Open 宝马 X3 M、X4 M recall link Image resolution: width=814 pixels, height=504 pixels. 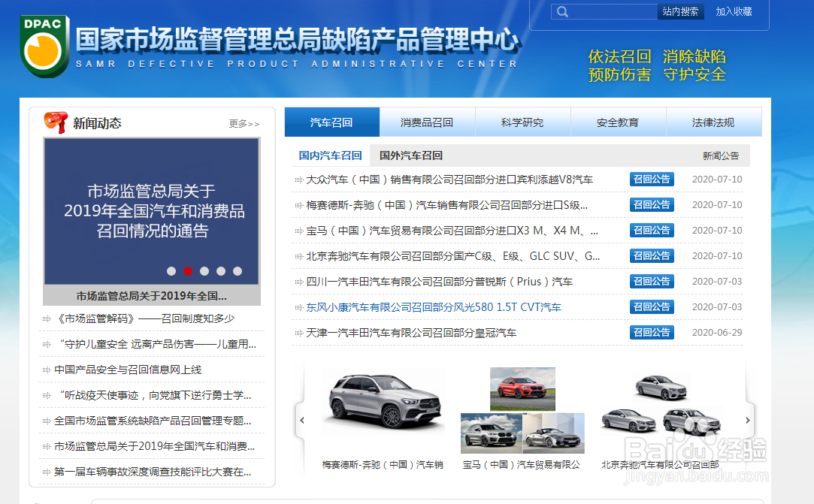[x=452, y=231]
